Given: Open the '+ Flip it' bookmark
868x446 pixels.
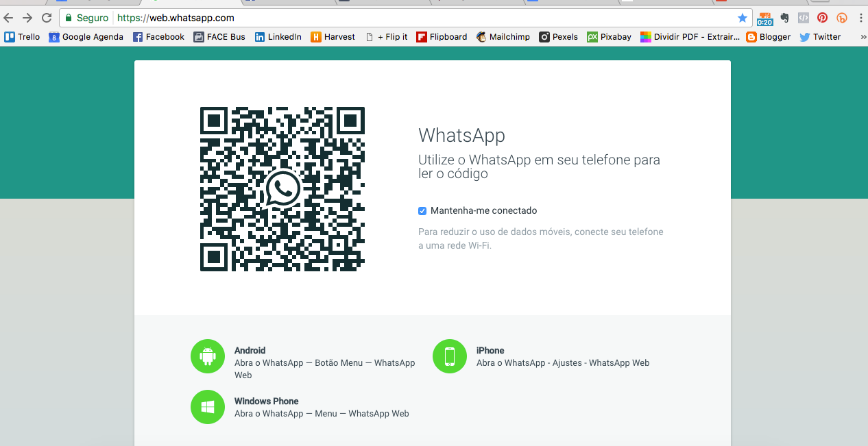Looking at the screenshot, I should click(x=386, y=37).
